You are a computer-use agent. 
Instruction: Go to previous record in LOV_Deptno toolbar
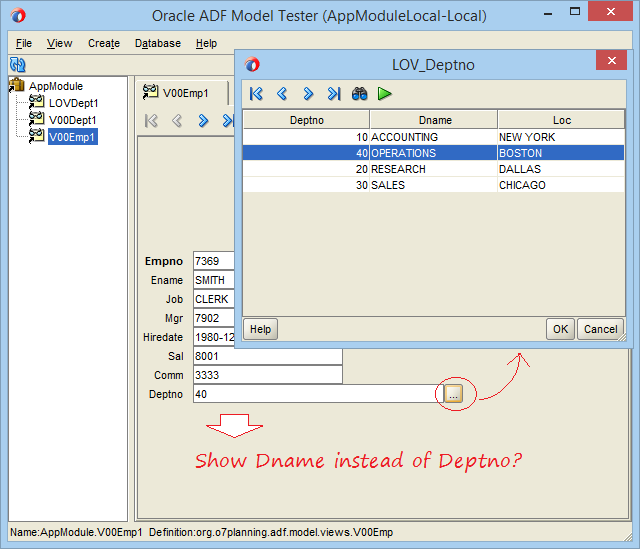click(x=282, y=94)
